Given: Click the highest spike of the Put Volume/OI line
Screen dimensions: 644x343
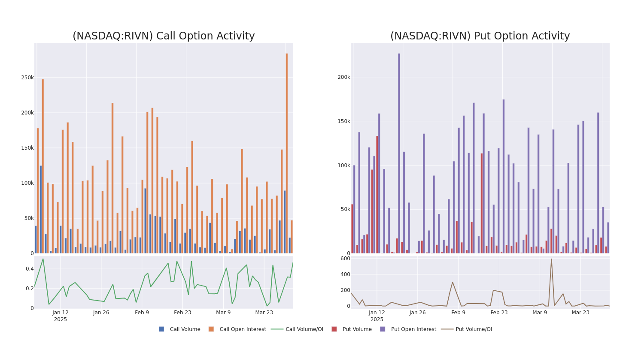Looking at the screenshot, I should 551,259.
